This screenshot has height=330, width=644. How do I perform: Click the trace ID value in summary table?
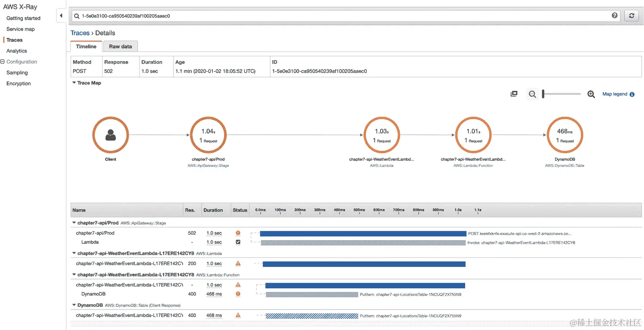point(319,71)
